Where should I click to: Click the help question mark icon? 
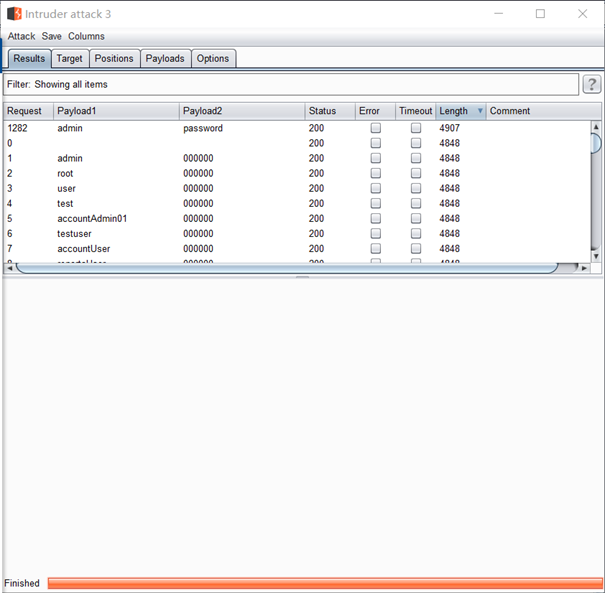tap(591, 84)
